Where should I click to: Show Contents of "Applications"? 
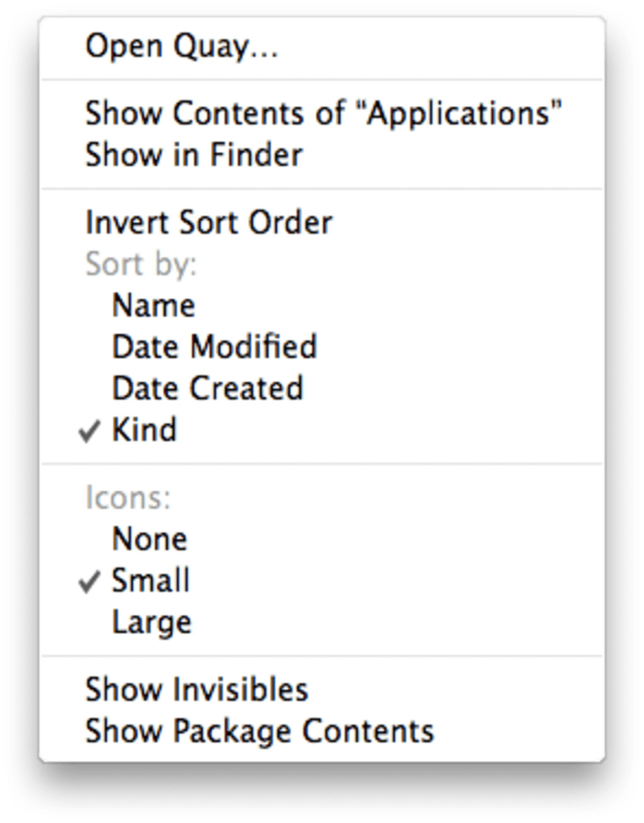(x=323, y=114)
